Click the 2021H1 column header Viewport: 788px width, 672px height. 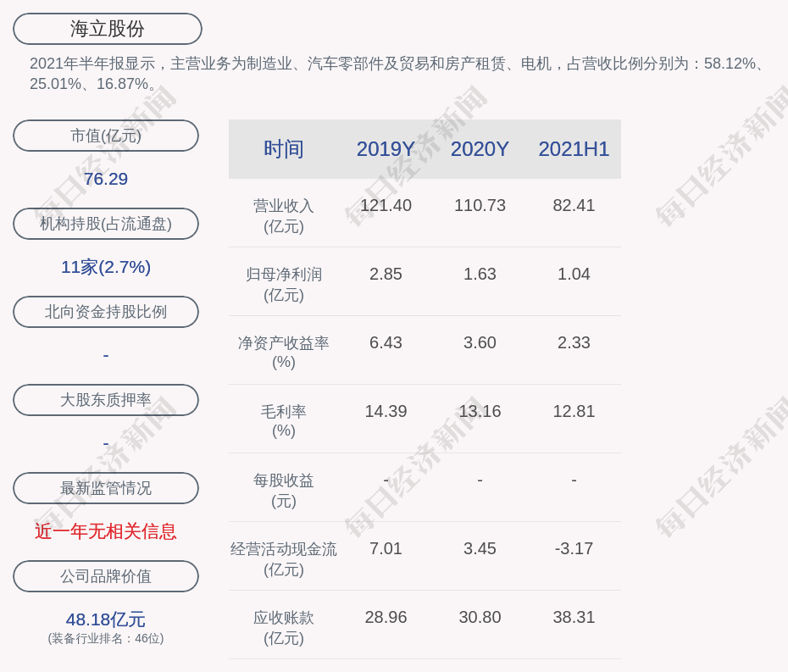574,149
